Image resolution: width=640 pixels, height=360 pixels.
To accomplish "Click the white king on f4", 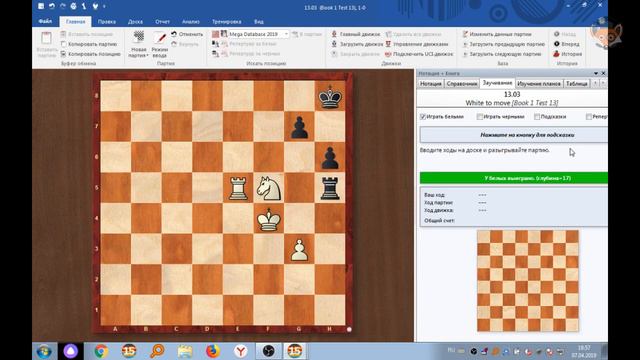I will pyautogui.click(x=269, y=219).
